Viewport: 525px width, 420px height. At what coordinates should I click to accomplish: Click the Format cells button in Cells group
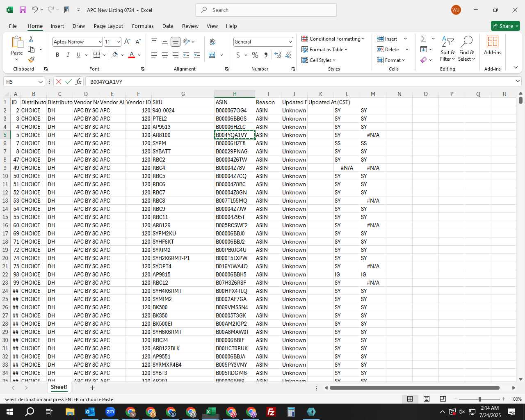[391, 60]
